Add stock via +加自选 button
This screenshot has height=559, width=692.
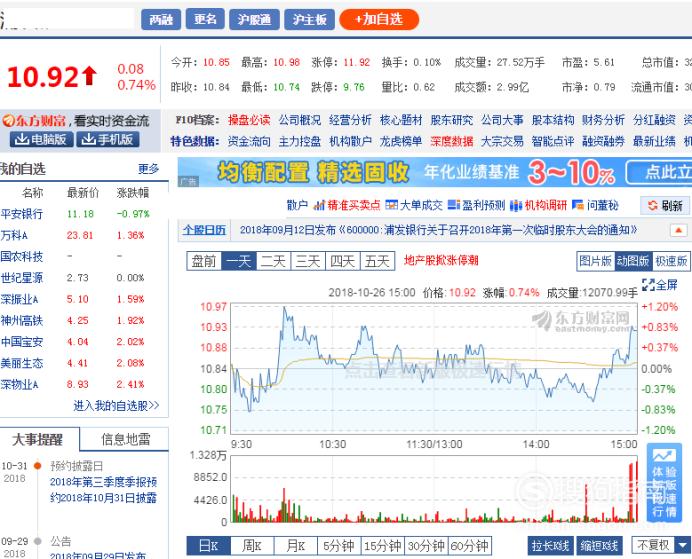click(x=379, y=19)
